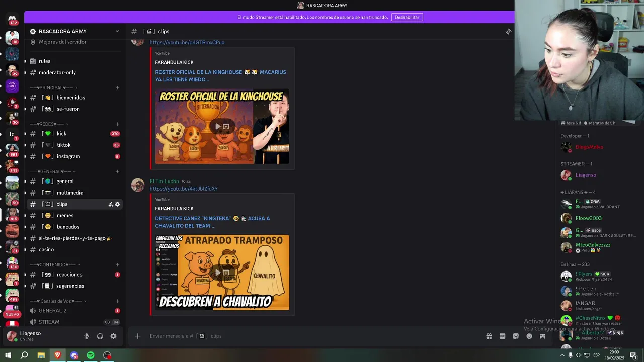
Task: Create channel in REDES category with plus
Action: [117, 124]
